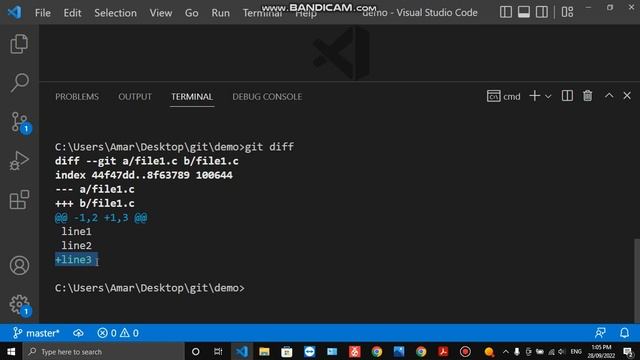Click the git diff command line

174,147
